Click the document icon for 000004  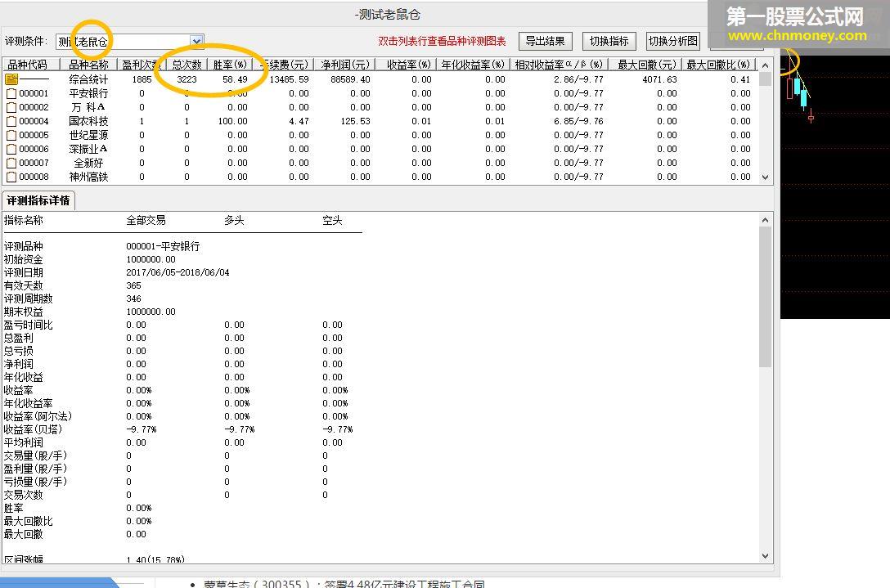pyautogui.click(x=11, y=122)
